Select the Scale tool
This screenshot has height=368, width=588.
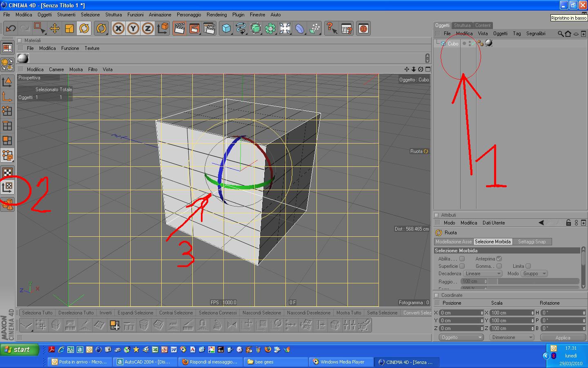[x=69, y=29]
